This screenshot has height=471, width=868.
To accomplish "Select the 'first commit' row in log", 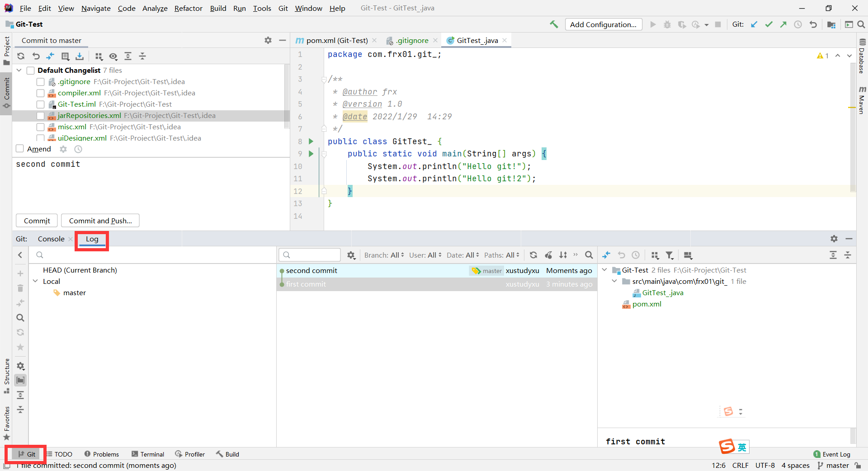I will (x=437, y=284).
